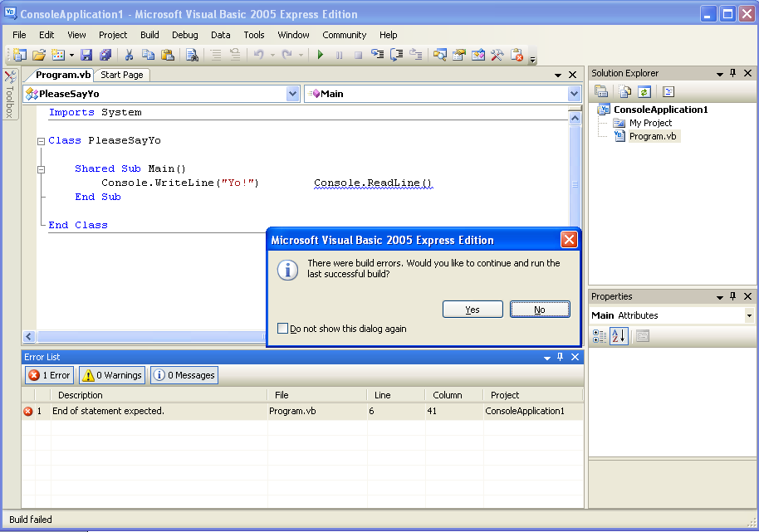Viewport: 759px width, 532px height.
Task: Toggle Alphabetical sort in Properties panel
Action: click(x=619, y=336)
